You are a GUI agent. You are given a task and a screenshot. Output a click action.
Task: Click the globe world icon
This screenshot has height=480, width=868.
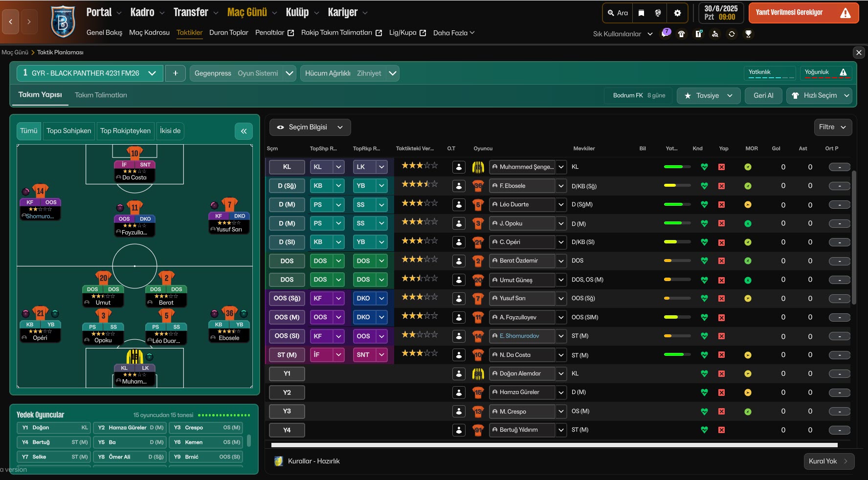[x=658, y=13]
